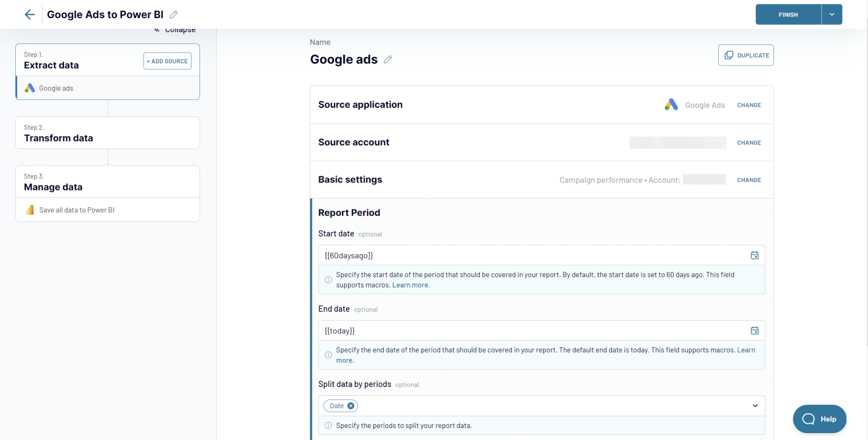Click the Start date input field
This screenshot has width=868, height=440.
531,255
